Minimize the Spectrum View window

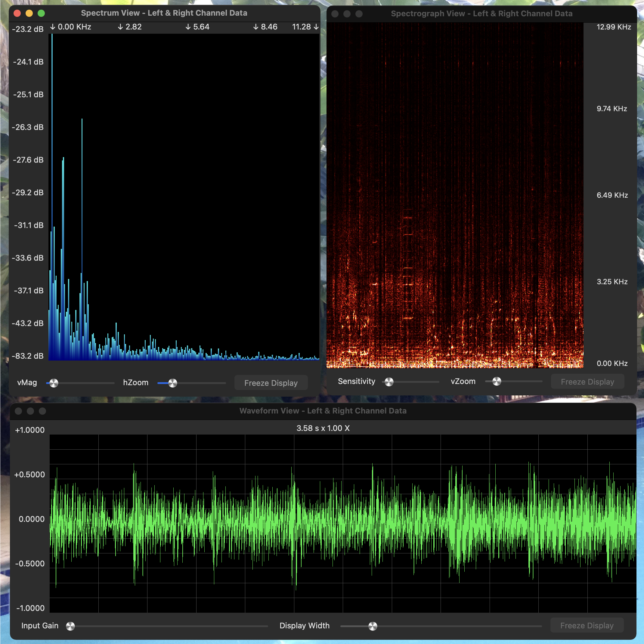29,13
